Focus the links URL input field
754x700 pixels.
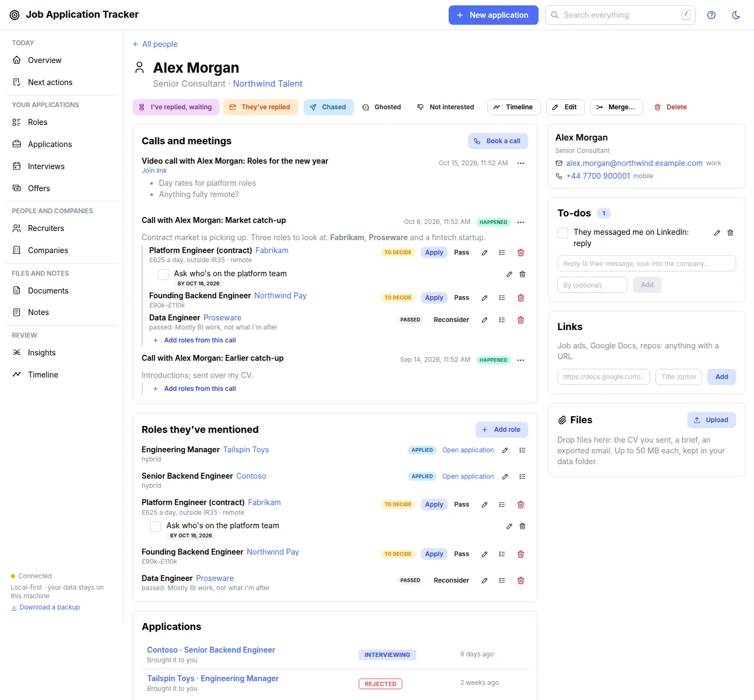(604, 377)
